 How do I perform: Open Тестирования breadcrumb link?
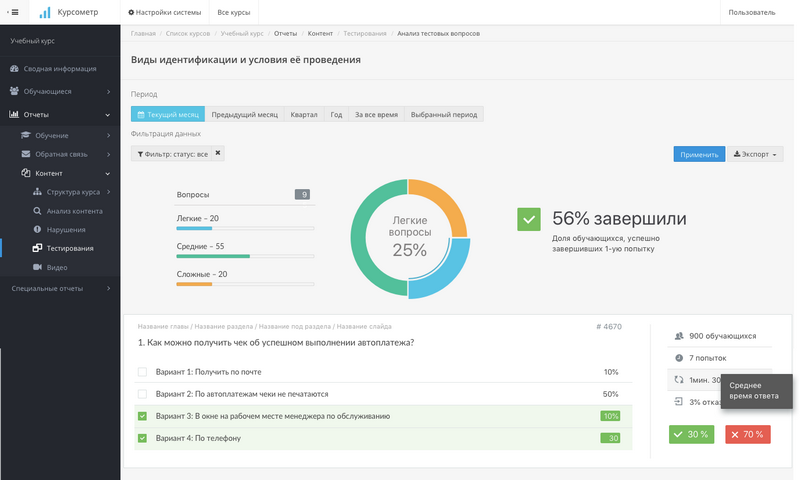[x=365, y=33]
